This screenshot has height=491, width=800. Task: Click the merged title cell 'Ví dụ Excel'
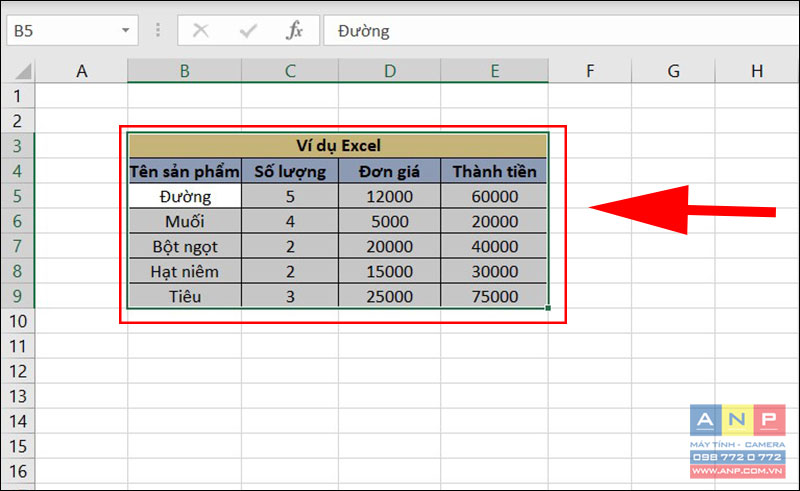point(338,145)
